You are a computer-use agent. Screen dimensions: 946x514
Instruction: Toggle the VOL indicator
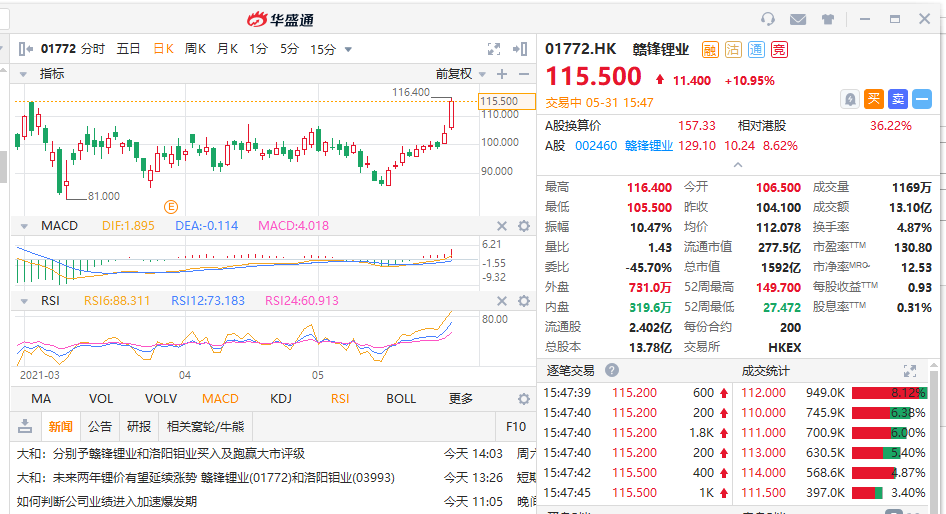pyautogui.click(x=101, y=399)
